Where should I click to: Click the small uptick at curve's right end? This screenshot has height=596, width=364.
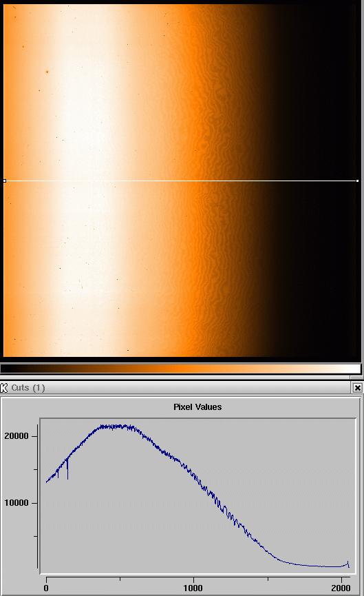tap(347, 564)
